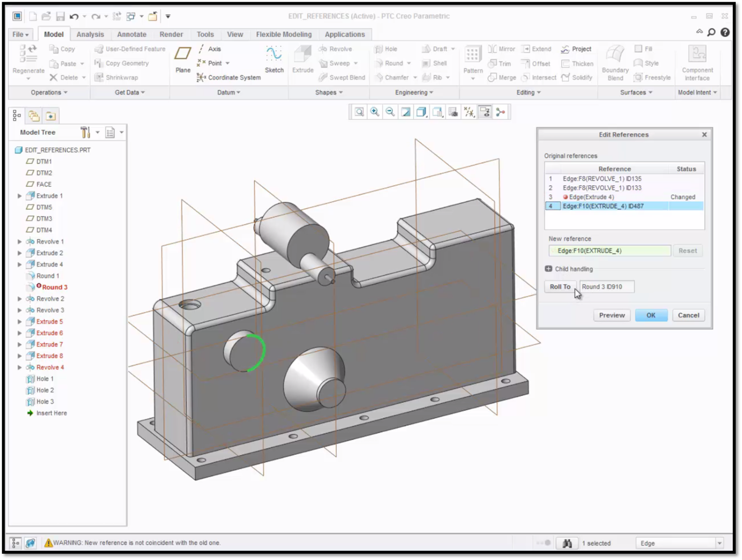Click the Save icon in quick access toolbar
This screenshot has width=742, height=560.
click(x=60, y=17)
